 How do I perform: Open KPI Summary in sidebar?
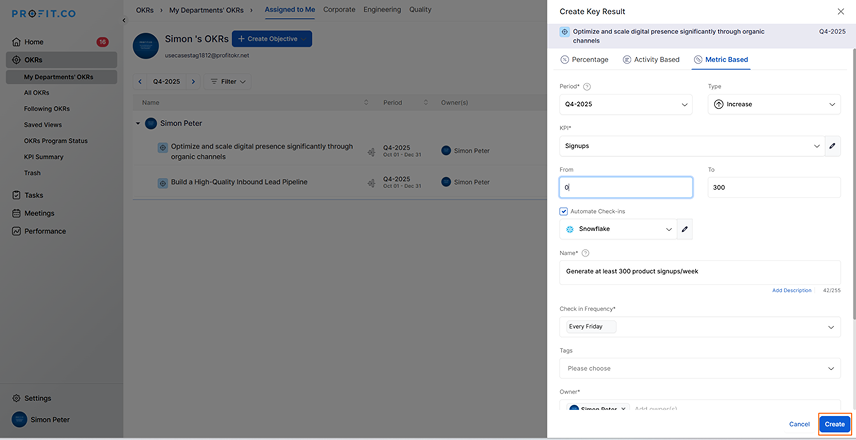click(x=44, y=157)
